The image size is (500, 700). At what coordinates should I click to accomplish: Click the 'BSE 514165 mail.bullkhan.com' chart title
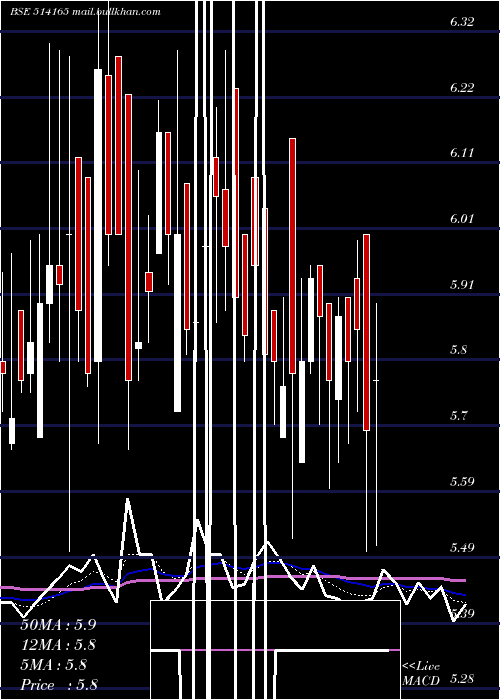[x=86, y=12]
